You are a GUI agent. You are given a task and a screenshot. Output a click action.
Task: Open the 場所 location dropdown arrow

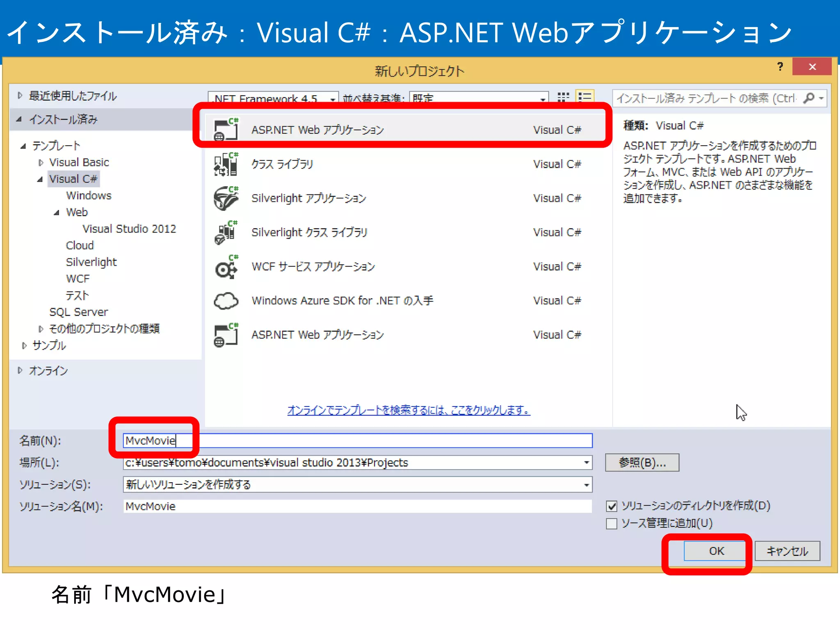pos(587,463)
